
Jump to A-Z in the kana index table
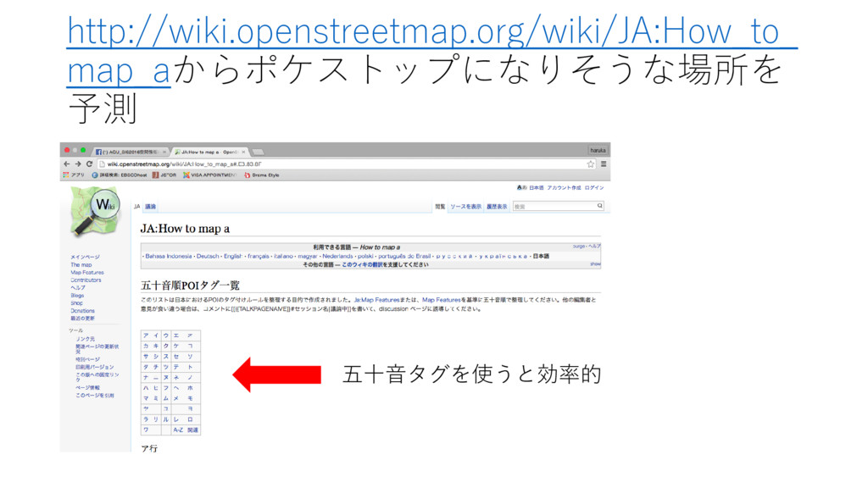[178, 430]
